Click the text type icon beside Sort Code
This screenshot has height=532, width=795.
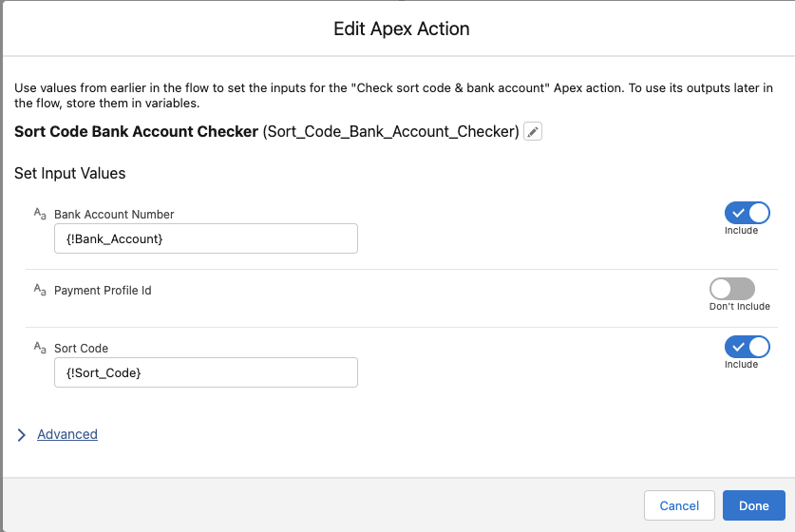39,348
